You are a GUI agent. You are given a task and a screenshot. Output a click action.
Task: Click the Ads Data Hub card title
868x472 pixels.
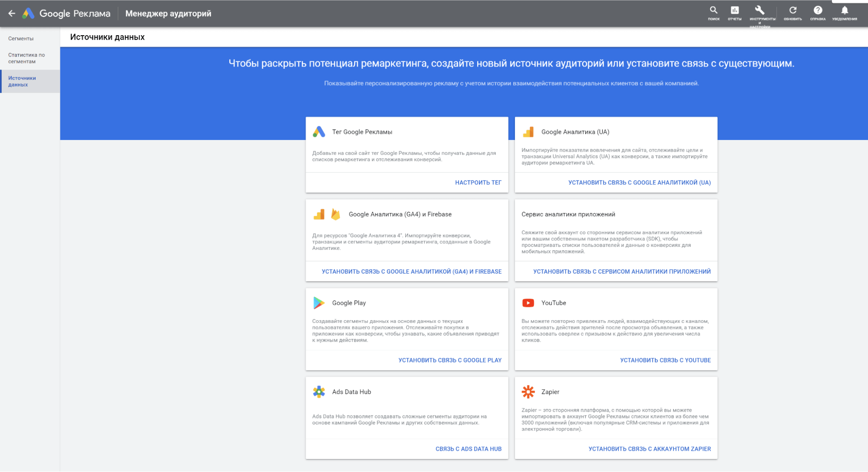(x=351, y=392)
